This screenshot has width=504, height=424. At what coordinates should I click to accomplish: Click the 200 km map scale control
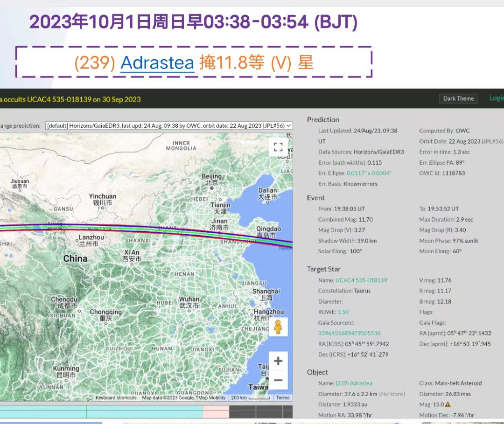(x=252, y=398)
